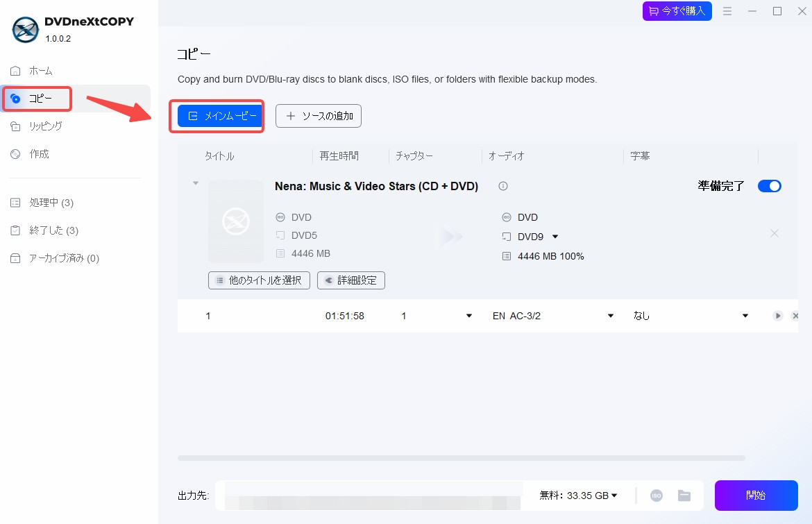Click the タイトル column header
812x524 pixels.
pos(219,156)
